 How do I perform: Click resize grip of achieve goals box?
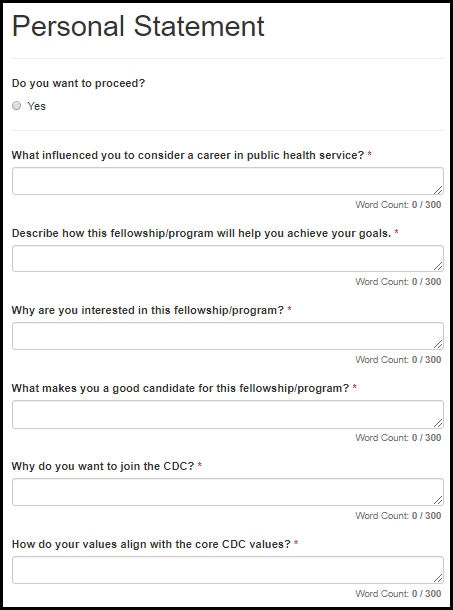(x=438, y=266)
